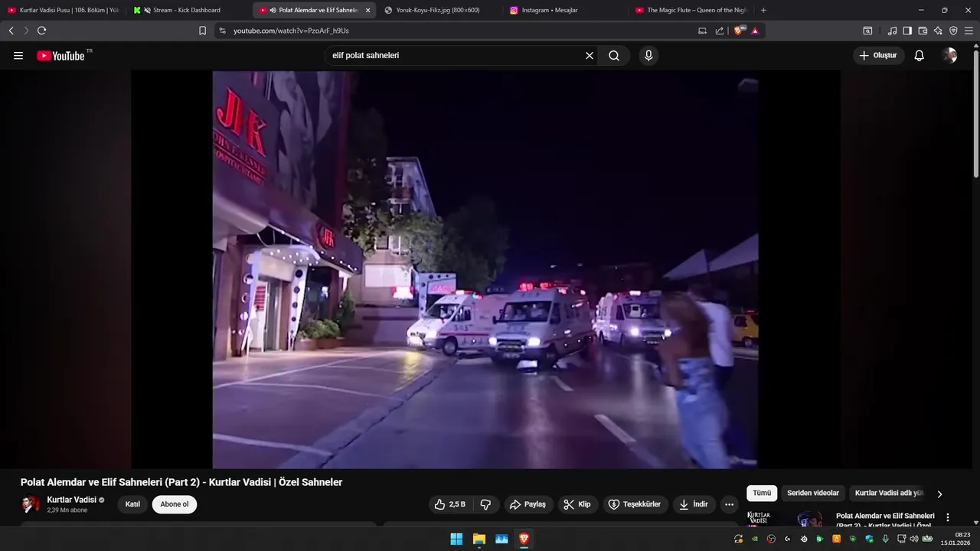Select the Tümü filter chip
This screenshot has height=551, width=980.
point(762,494)
